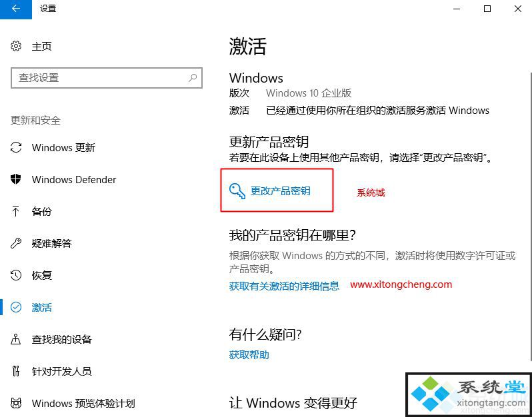Select the 激活 checkmark circle icon
This screenshot has height=417, width=532.
15,307
